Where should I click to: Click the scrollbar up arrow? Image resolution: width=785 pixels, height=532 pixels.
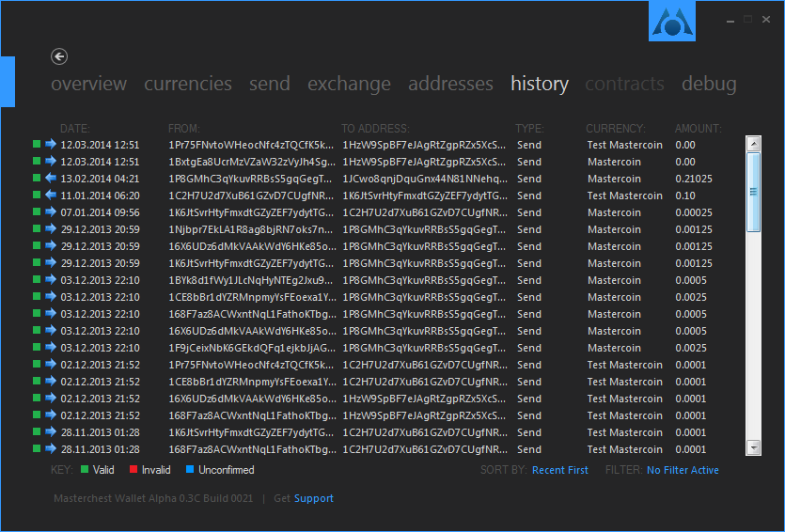(753, 144)
